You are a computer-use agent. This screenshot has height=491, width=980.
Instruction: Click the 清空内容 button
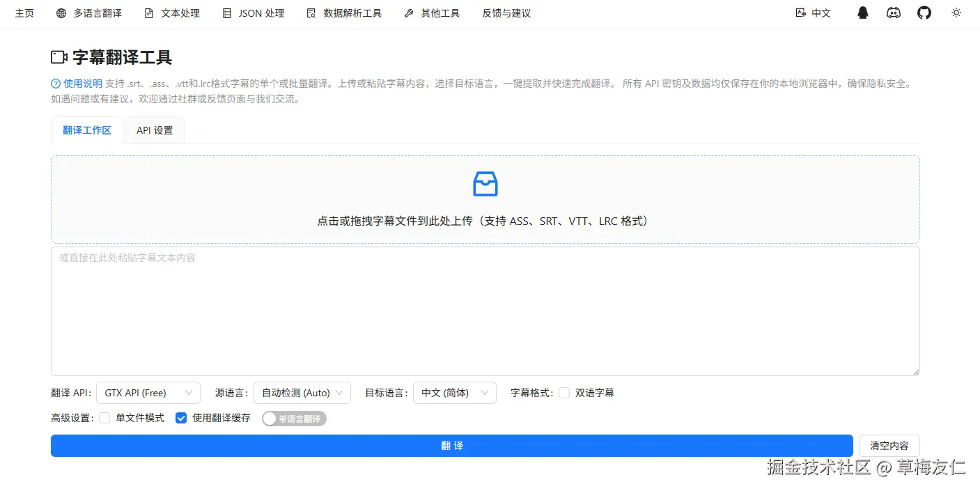click(889, 446)
